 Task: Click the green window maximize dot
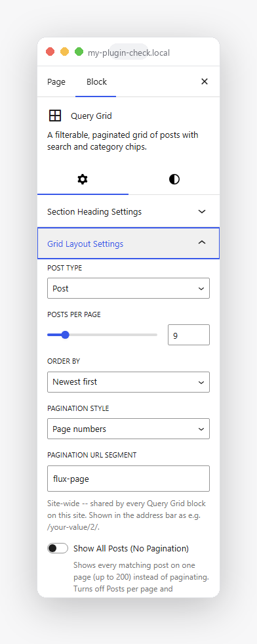click(x=79, y=52)
